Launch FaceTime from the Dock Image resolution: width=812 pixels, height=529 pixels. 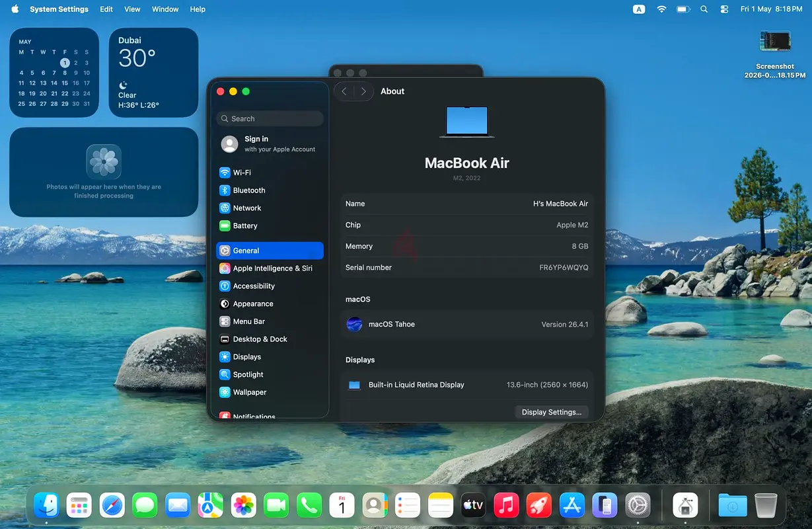click(276, 506)
